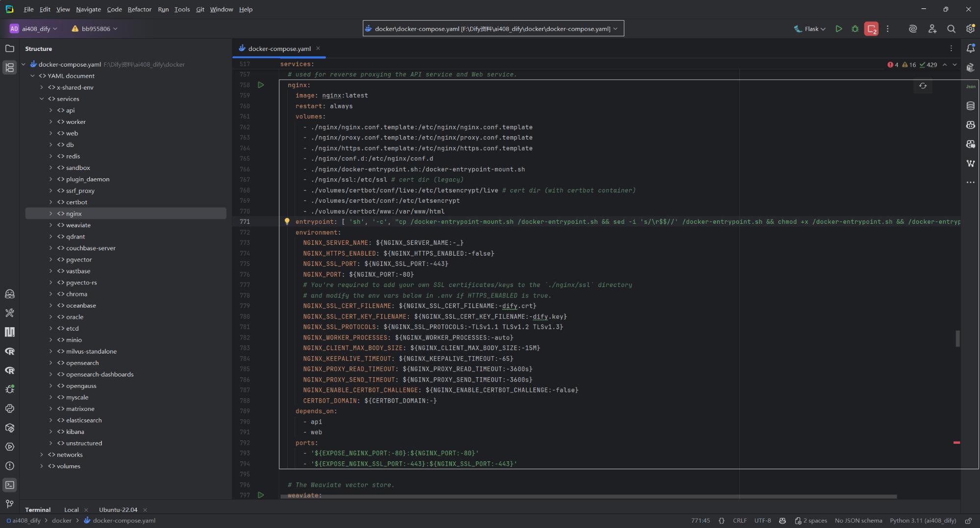Click the CRLF line separator in the status bar
The width and height of the screenshot is (980, 528).
pyautogui.click(x=739, y=521)
